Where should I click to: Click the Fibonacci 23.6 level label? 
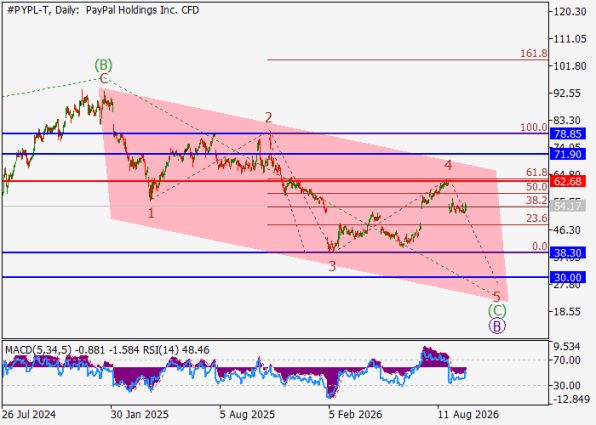537,218
